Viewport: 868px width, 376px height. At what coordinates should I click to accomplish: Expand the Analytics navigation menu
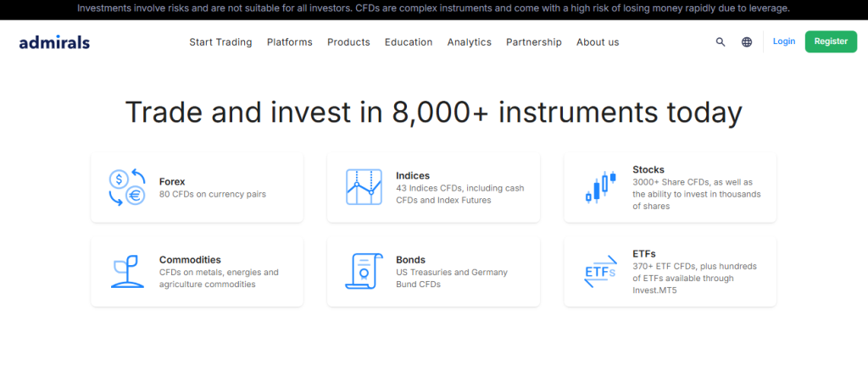469,42
